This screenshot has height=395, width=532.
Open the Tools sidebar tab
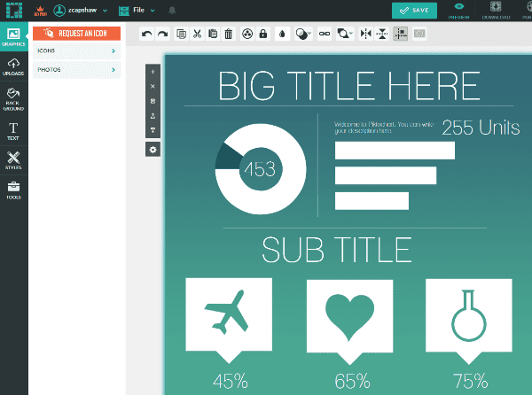pos(13,190)
